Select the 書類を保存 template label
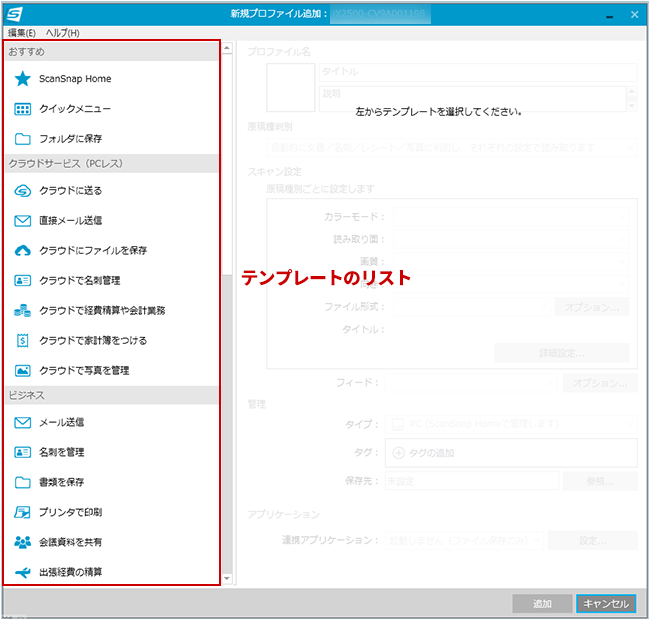Image resolution: width=650 pixels, height=620 pixels. coord(61,482)
